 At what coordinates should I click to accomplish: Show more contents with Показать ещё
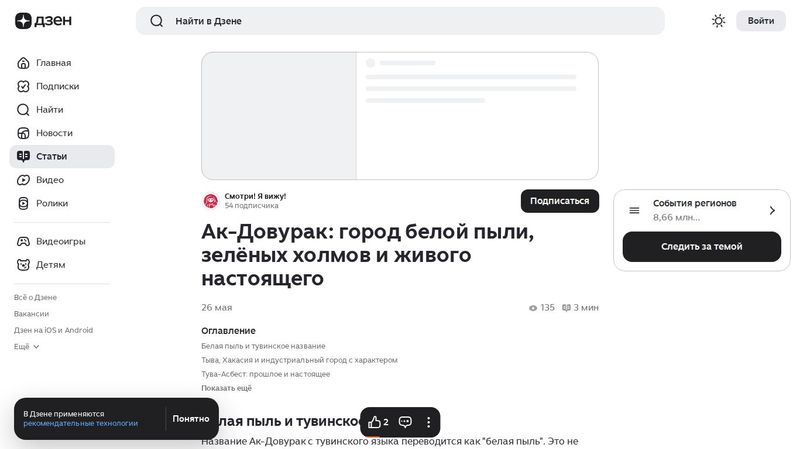click(226, 388)
